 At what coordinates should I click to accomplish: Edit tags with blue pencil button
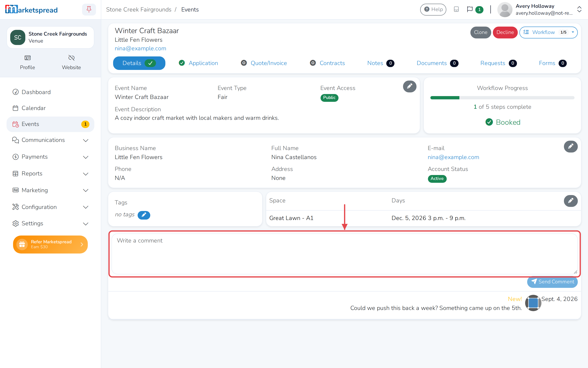144,215
